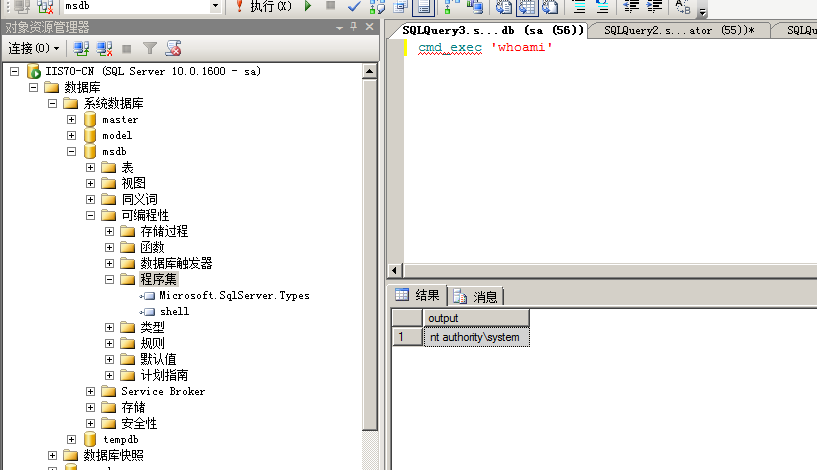Click the output column header
Image resolution: width=817 pixels, height=470 pixels.
coord(475,318)
